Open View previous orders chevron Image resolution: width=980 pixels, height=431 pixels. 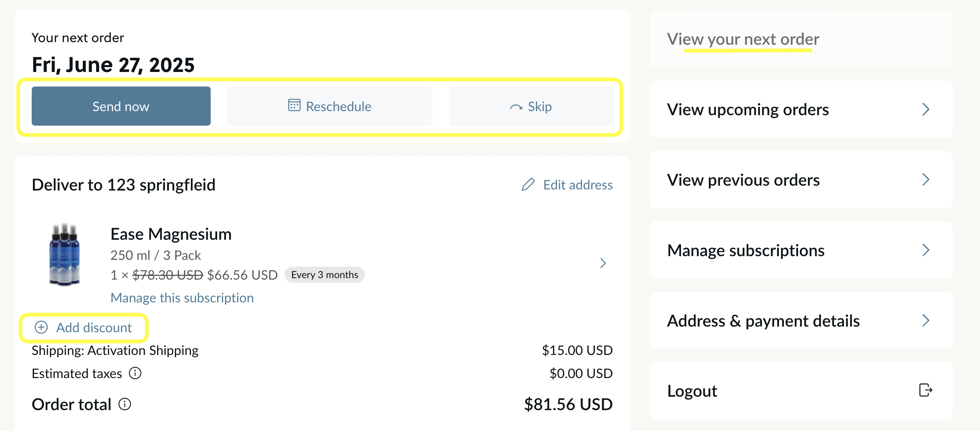tap(926, 180)
